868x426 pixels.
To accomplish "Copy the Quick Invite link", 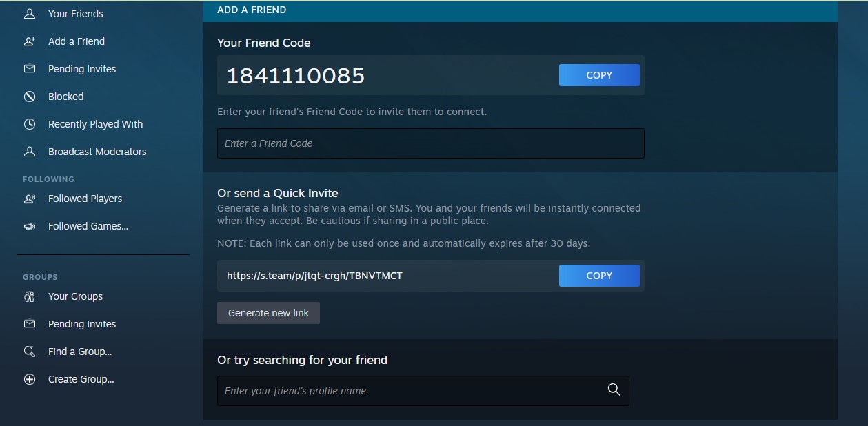I will tap(598, 276).
